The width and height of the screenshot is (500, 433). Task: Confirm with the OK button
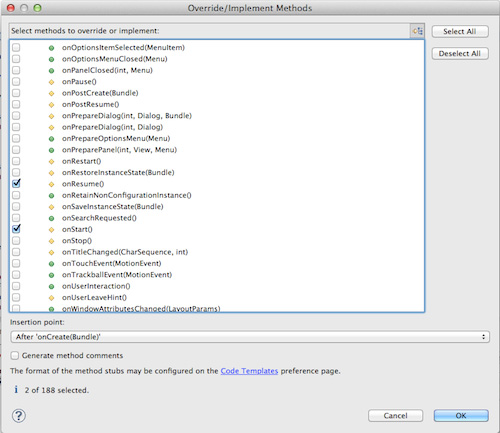[461, 416]
